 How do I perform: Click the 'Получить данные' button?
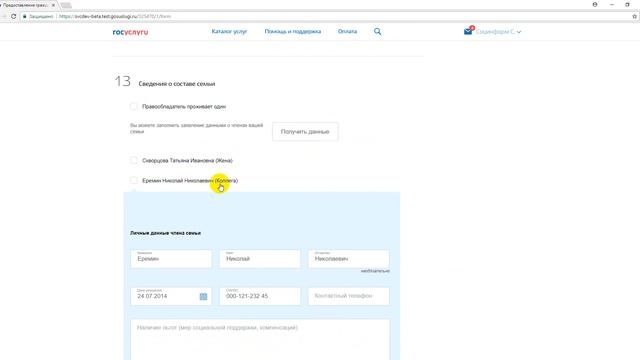click(305, 131)
